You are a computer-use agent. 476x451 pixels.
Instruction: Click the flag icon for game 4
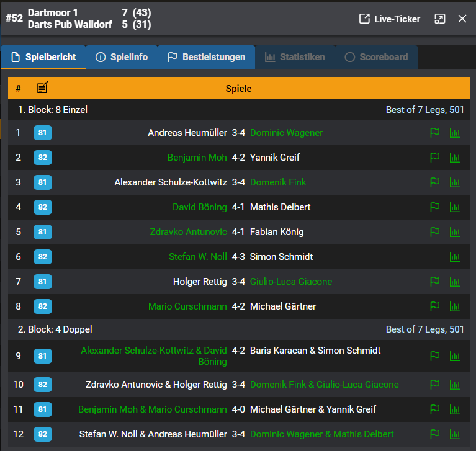point(434,207)
